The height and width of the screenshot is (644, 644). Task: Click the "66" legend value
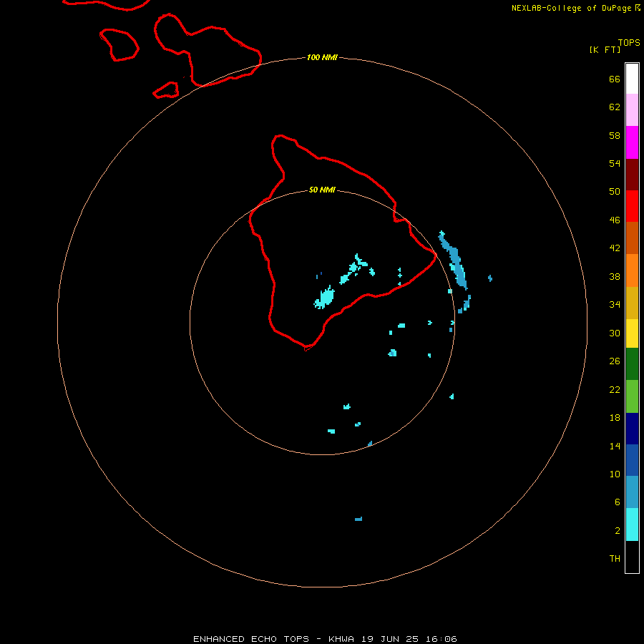click(615, 79)
